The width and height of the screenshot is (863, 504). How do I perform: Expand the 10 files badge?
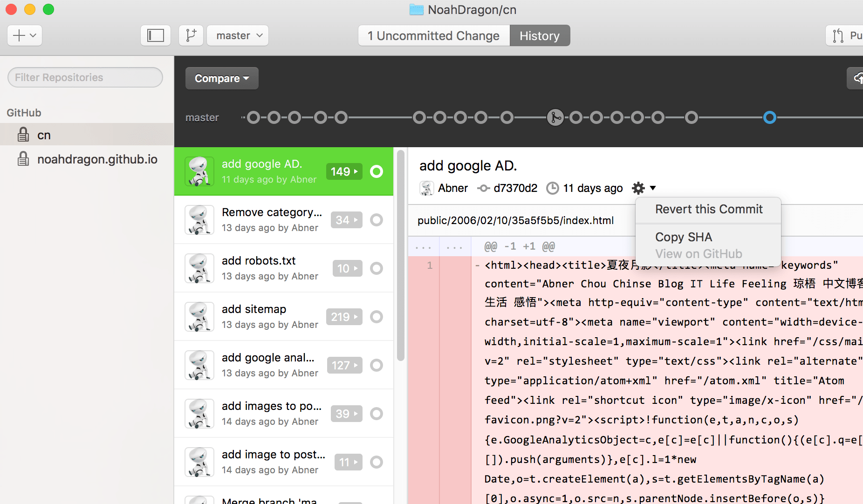tap(348, 268)
